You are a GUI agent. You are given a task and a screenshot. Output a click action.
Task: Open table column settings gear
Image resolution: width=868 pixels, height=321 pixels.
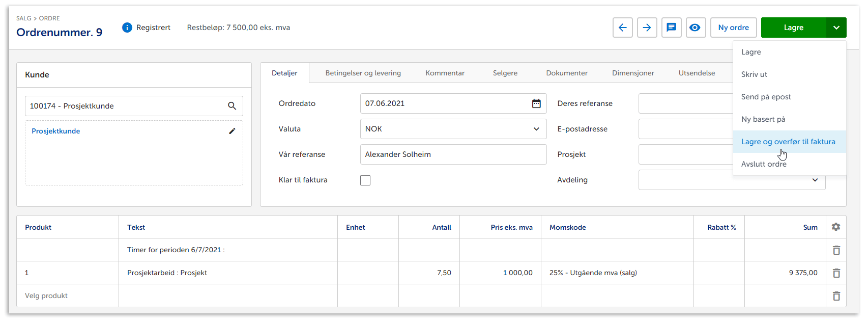pos(836,227)
